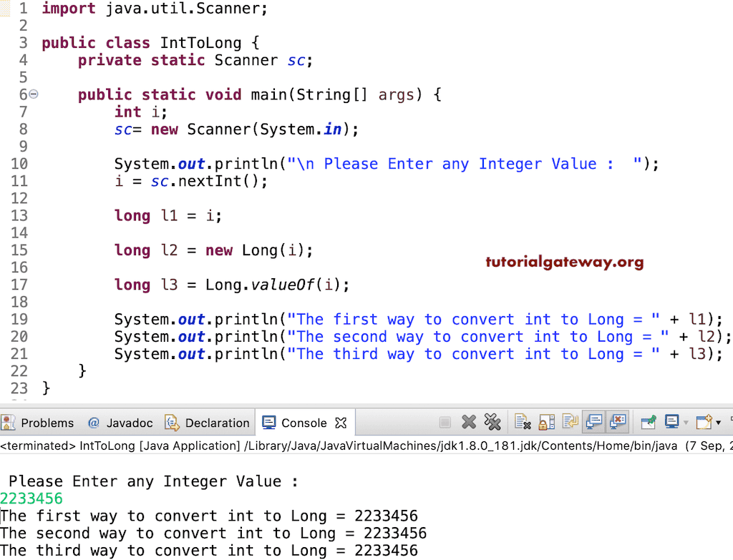Click the Display Selected Console icon

671,423
